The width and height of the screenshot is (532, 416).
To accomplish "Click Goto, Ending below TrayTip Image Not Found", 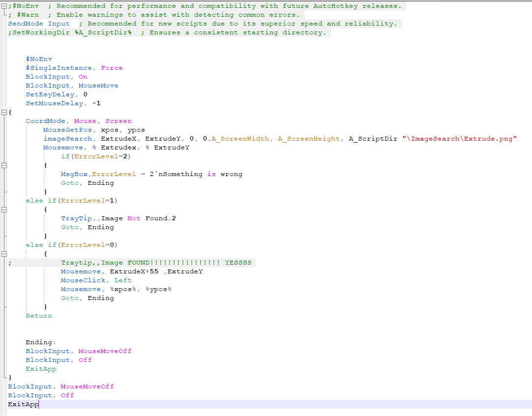I will tap(88, 227).
